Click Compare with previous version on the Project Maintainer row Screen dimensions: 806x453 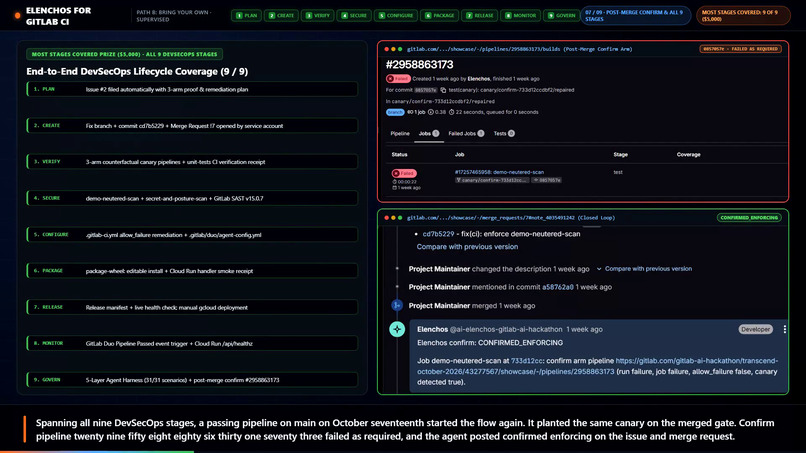coord(648,269)
